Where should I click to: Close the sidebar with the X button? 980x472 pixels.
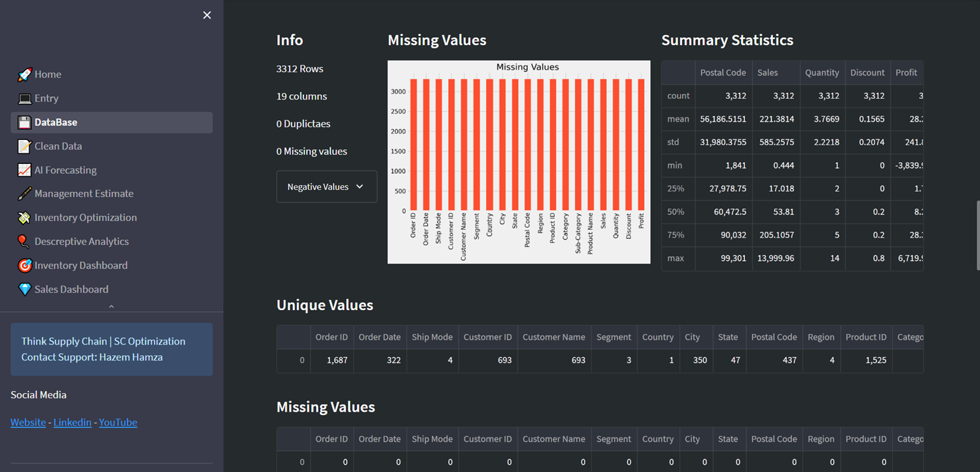coord(207,15)
